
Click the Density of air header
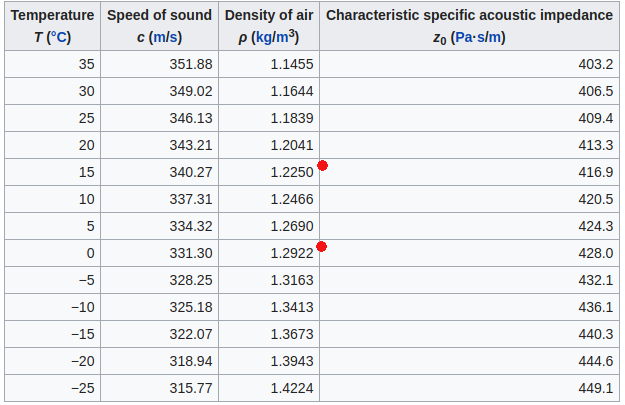click(x=270, y=16)
